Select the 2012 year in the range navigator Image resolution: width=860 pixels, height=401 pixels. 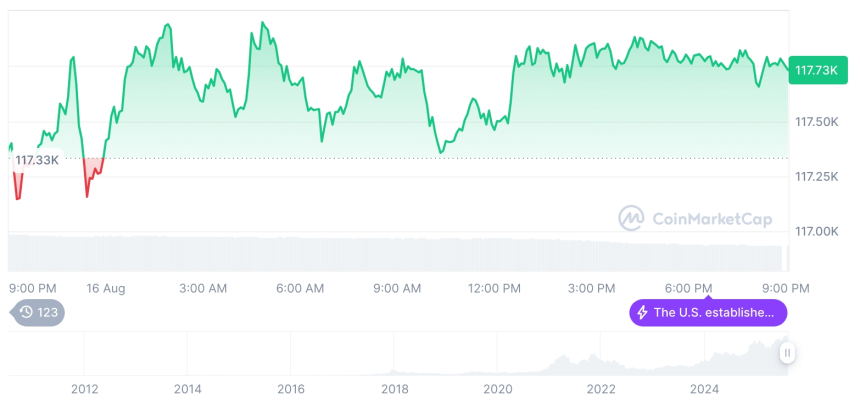(x=85, y=388)
